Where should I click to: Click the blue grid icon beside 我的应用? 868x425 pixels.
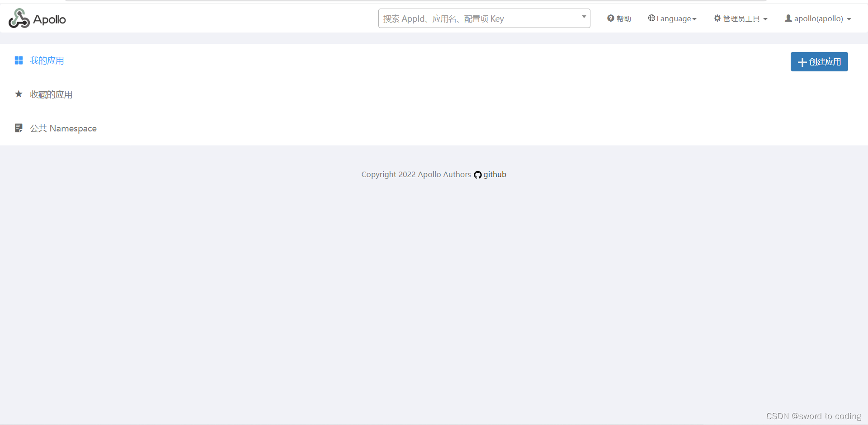pyautogui.click(x=19, y=60)
